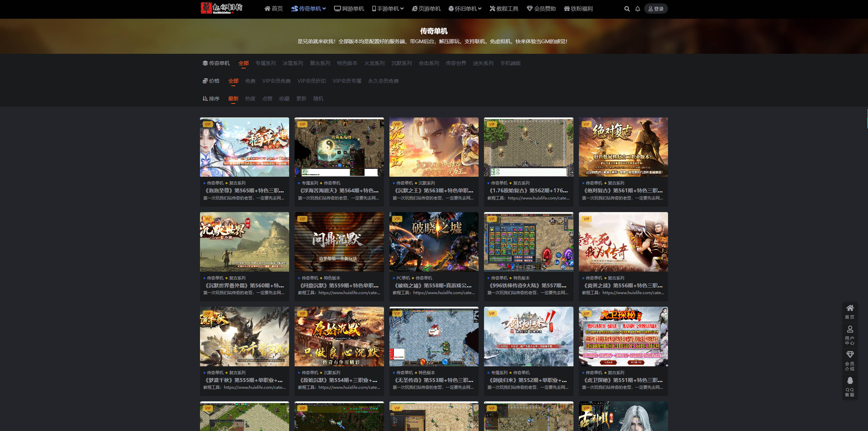Open the 1.76原始复古 第562期 thumbnail
The width and height of the screenshot is (868, 431).
529,147
